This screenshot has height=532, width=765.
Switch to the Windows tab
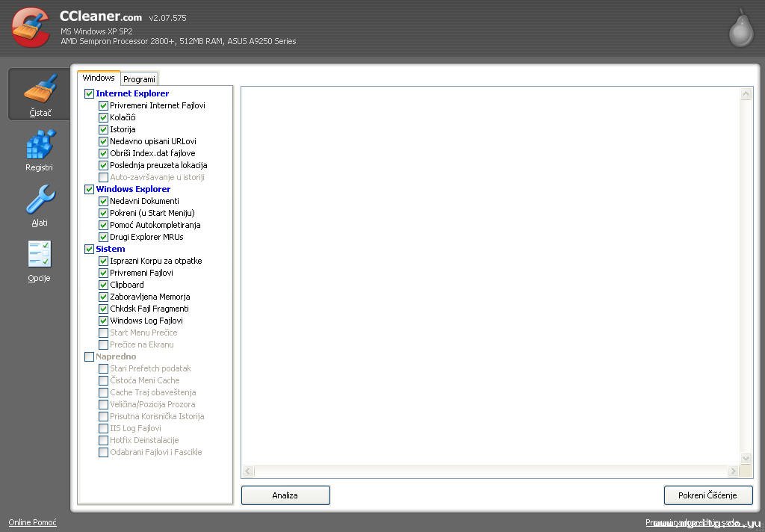coord(99,78)
